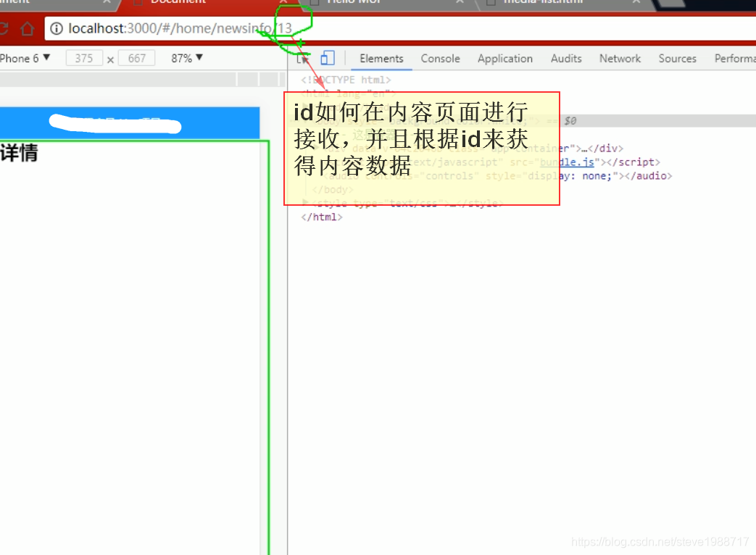
Task: Click the viewport width field 375
Action: (84, 58)
